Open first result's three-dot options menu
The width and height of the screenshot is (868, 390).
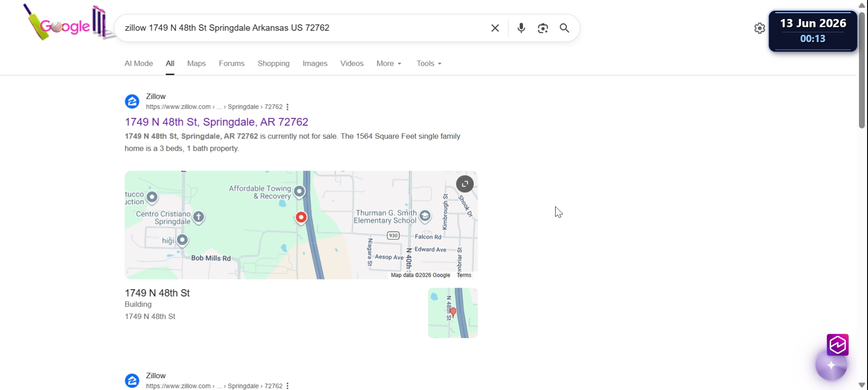(288, 107)
